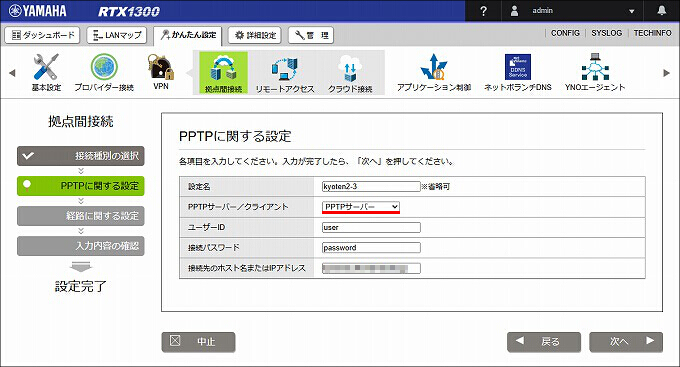Switch to LANマップ tab

[x=117, y=35]
